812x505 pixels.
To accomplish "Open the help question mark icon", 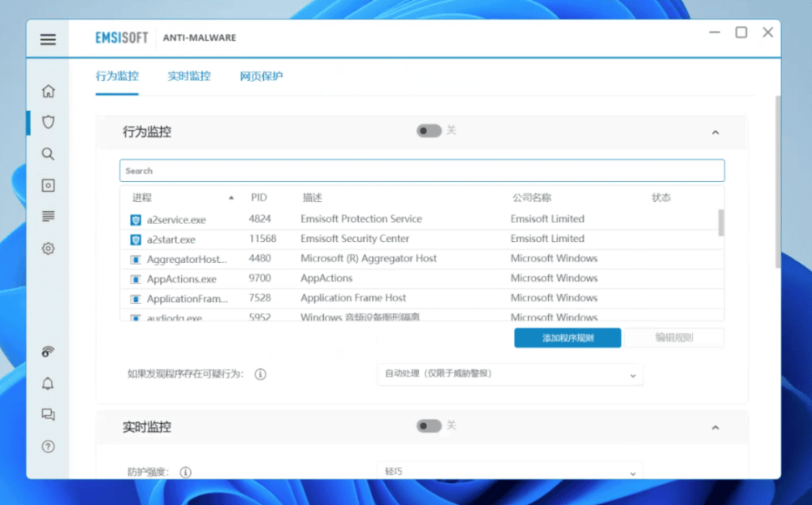I will pyautogui.click(x=48, y=447).
